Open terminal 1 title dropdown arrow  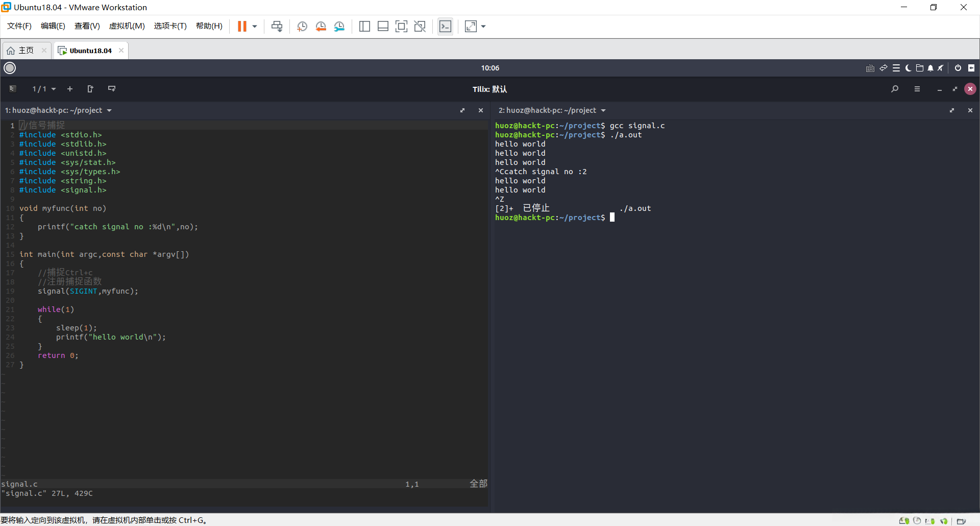tap(109, 110)
